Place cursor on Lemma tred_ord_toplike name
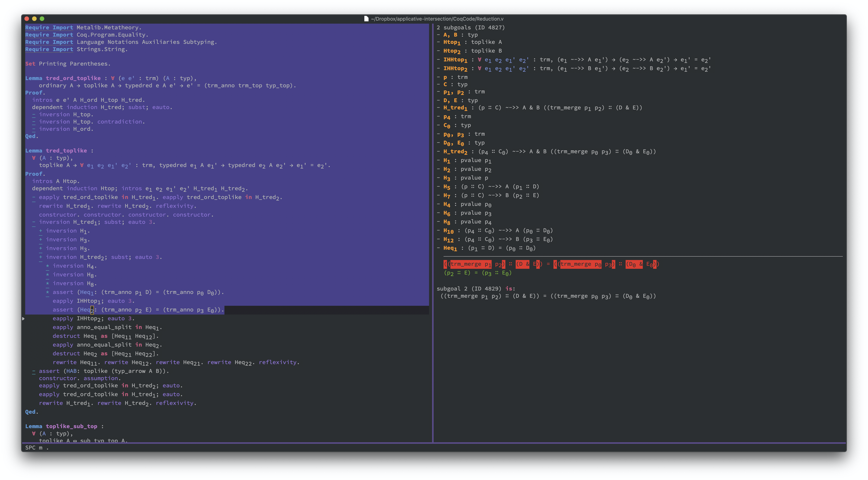868x480 pixels. 73,78
